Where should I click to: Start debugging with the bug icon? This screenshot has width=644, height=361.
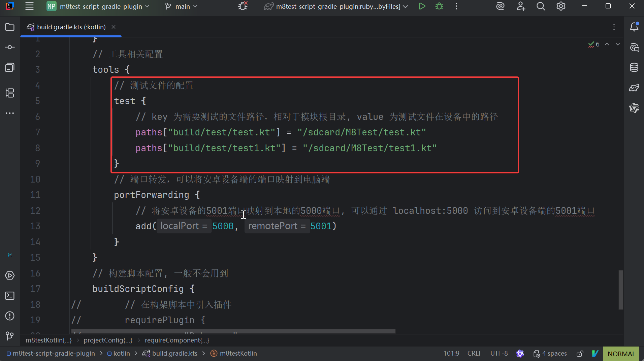click(439, 6)
